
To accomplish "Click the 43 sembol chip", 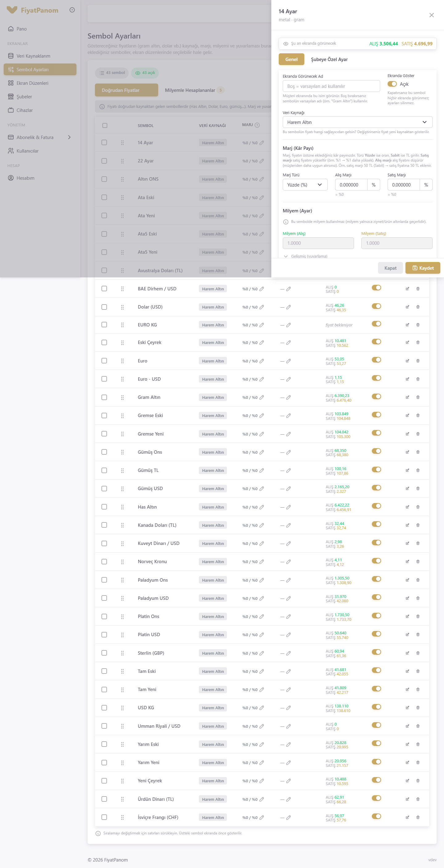I will [112, 73].
